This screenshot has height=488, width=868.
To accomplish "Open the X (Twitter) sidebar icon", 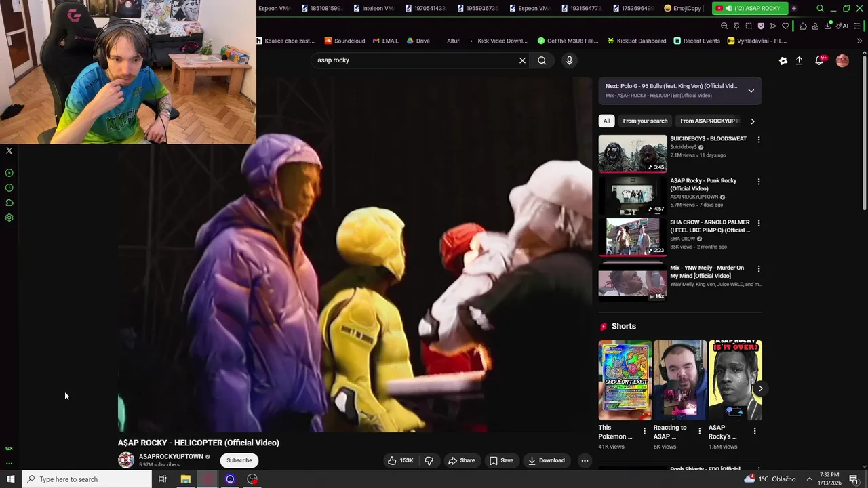I will pyautogui.click(x=9, y=150).
